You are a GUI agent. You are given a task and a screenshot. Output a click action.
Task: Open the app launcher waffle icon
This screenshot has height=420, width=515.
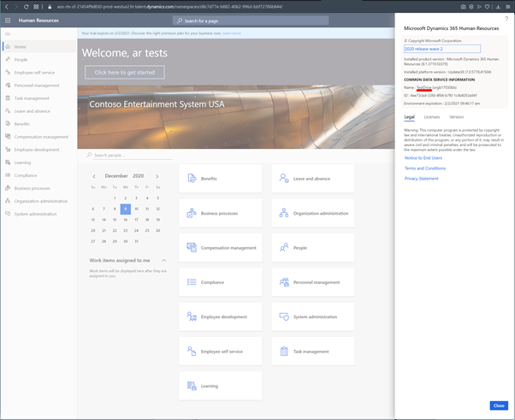8,21
